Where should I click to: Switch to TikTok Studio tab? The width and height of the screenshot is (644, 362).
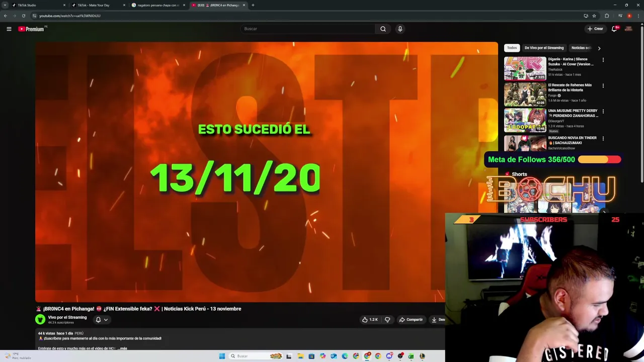39,5
